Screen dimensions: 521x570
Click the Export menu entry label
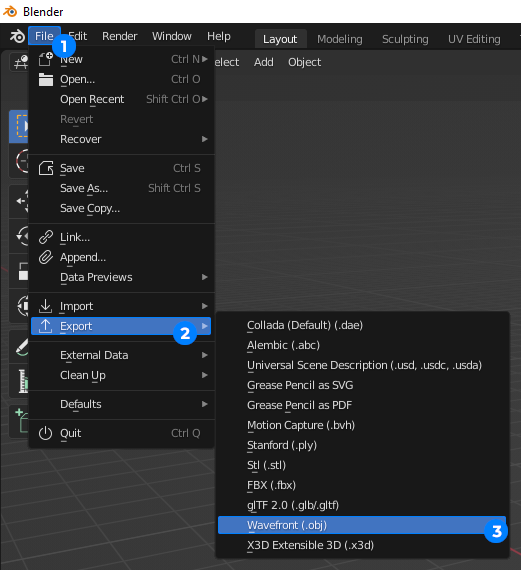click(x=76, y=326)
